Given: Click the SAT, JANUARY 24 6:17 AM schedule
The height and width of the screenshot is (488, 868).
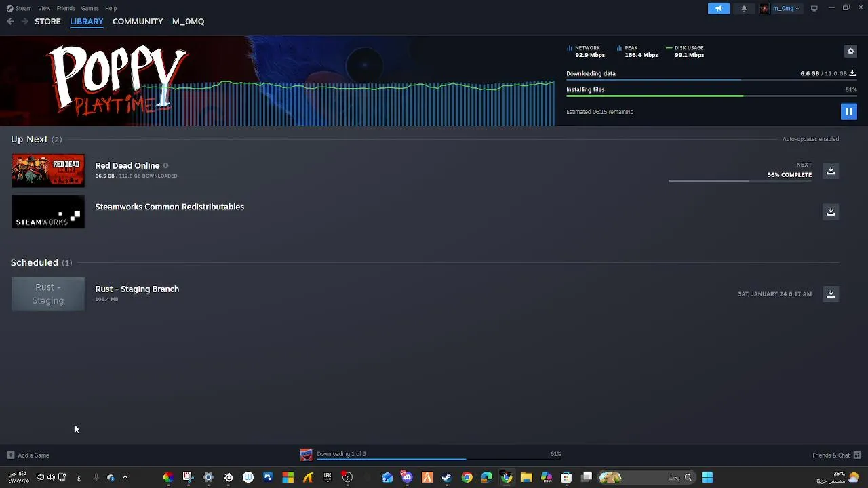Looking at the screenshot, I should 774,294.
